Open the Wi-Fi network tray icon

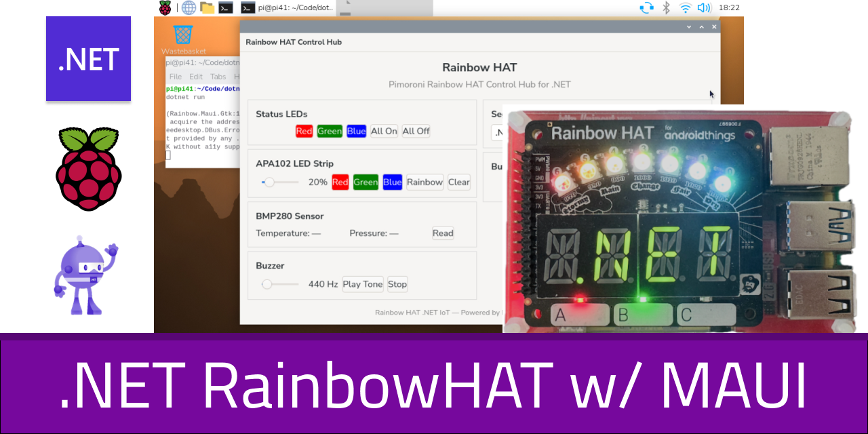click(x=685, y=7)
